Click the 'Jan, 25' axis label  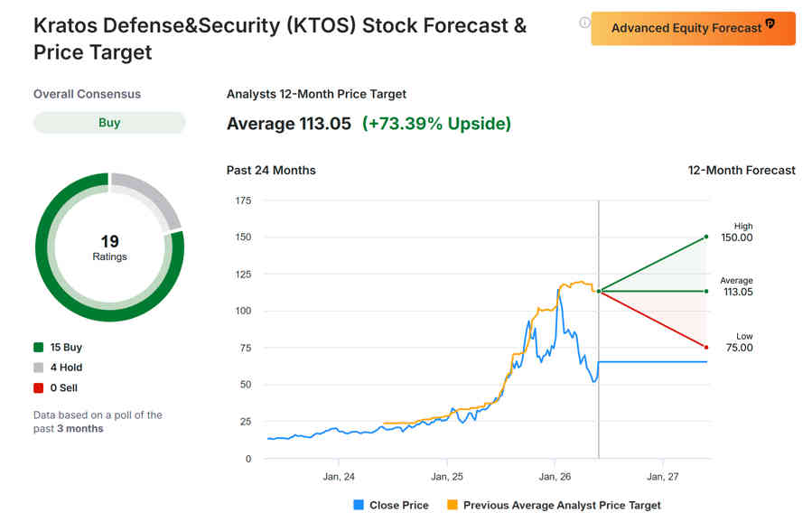click(x=447, y=477)
